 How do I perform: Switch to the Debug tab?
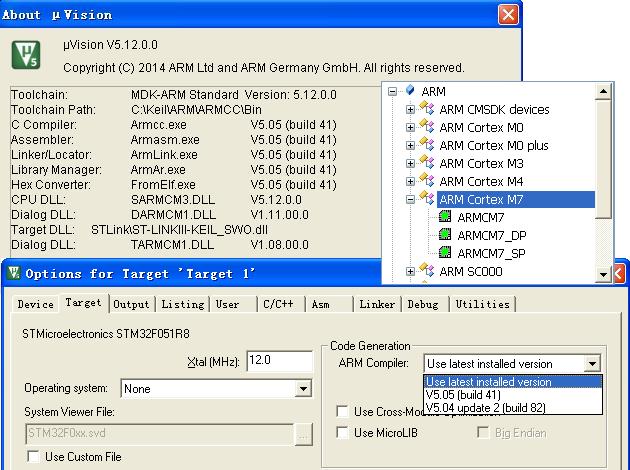click(x=423, y=304)
